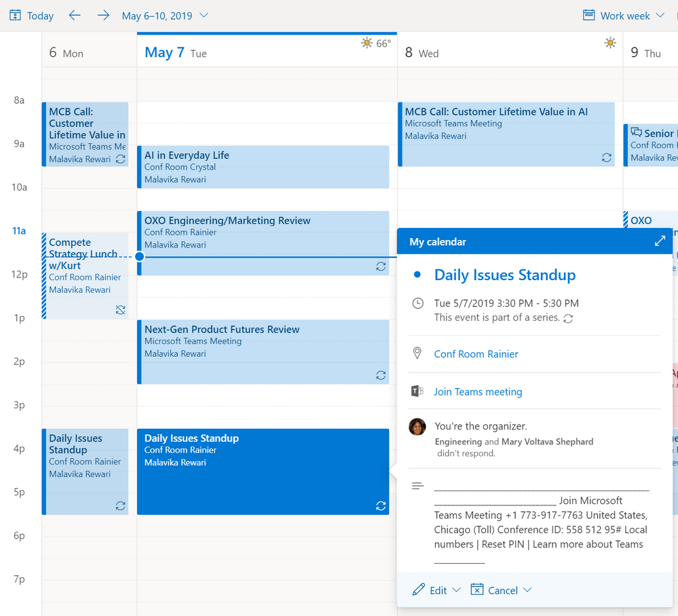Open OXO Engineering/Marketing Review event
The width and height of the screenshot is (678, 616).
263,243
